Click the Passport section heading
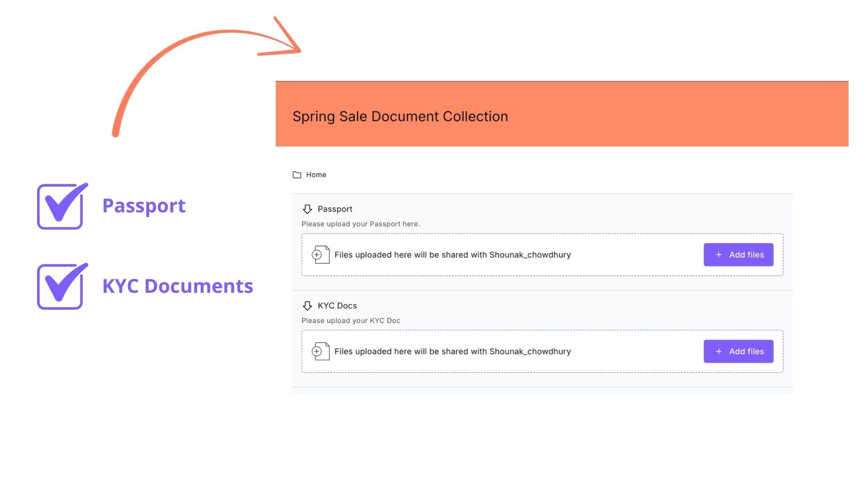 click(x=335, y=209)
